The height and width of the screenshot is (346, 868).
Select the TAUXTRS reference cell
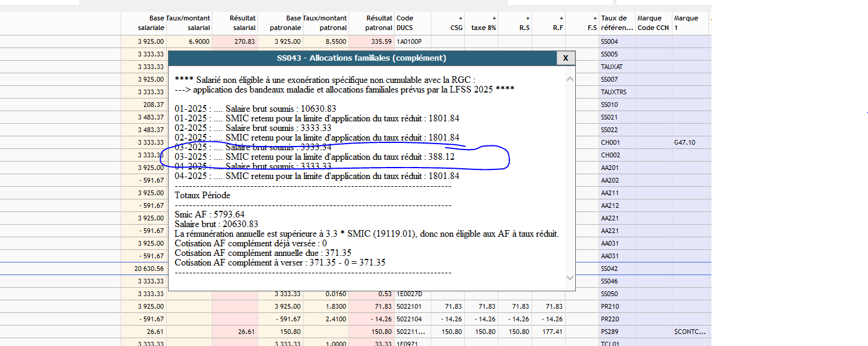tap(617, 92)
